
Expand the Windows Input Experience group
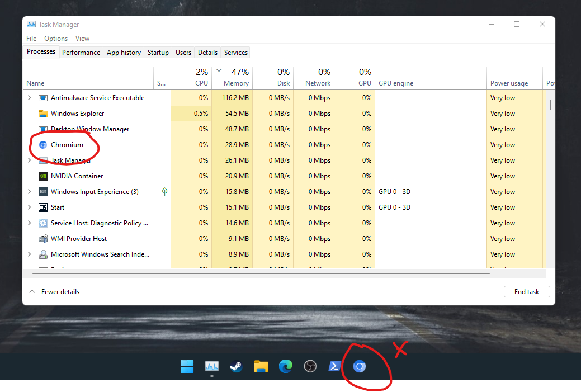click(29, 192)
